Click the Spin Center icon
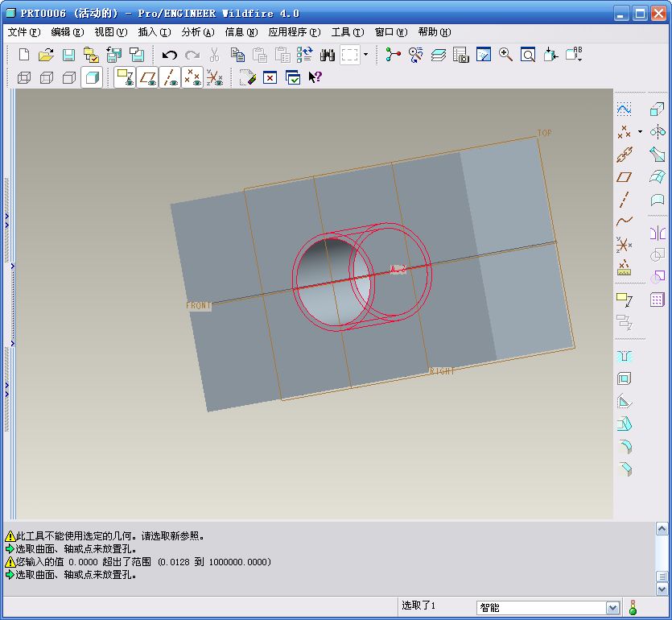The image size is (672, 620). click(393, 55)
